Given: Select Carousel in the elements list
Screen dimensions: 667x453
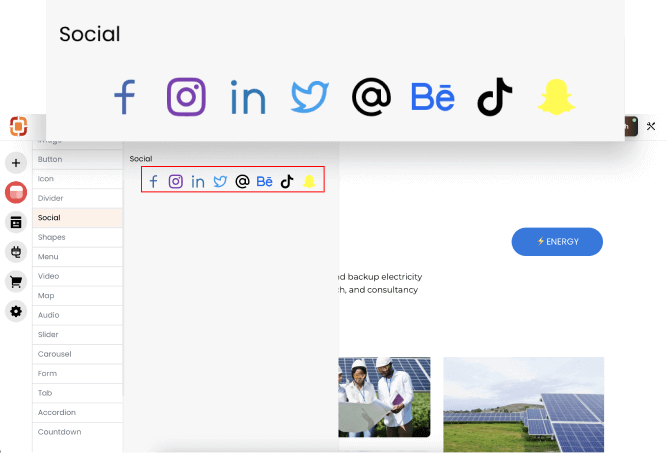Looking at the screenshot, I should tap(77, 354).
